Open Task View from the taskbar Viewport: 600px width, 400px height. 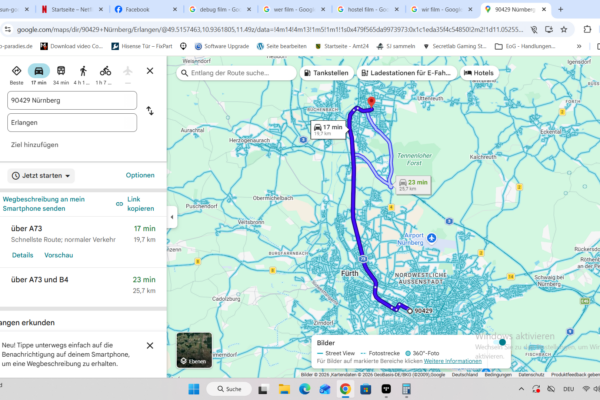(x=262, y=389)
